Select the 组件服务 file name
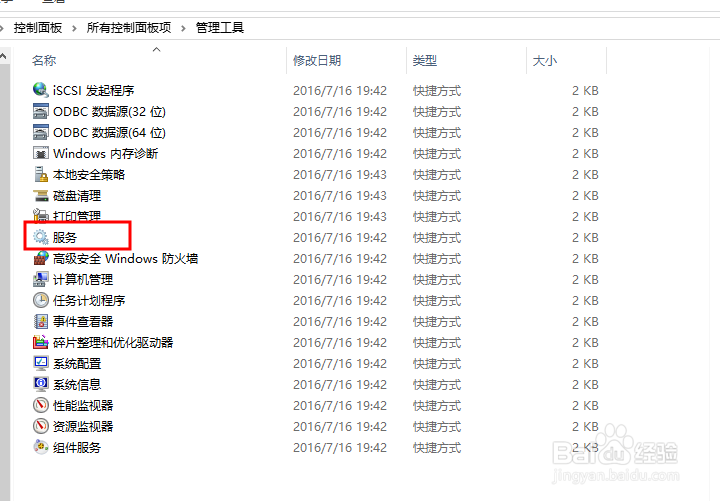 pyautogui.click(x=77, y=447)
